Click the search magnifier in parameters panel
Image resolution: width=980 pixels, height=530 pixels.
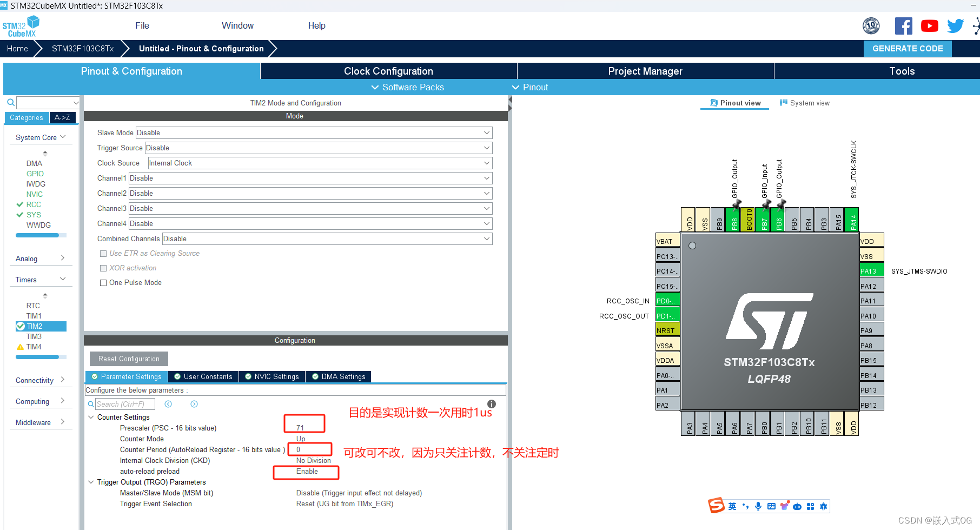pos(90,404)
